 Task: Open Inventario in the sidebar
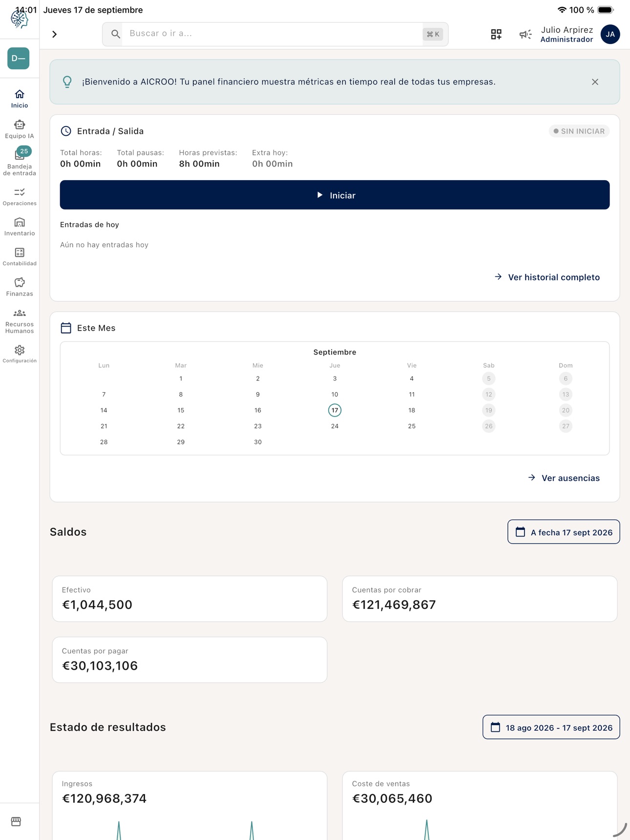(20, 227)
